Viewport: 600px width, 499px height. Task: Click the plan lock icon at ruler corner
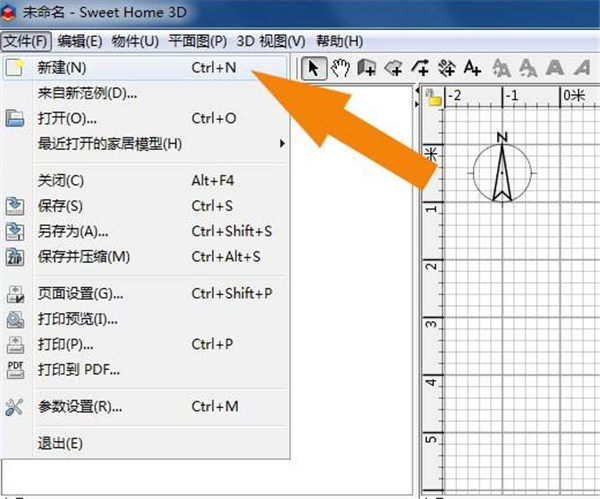point(434,97)
